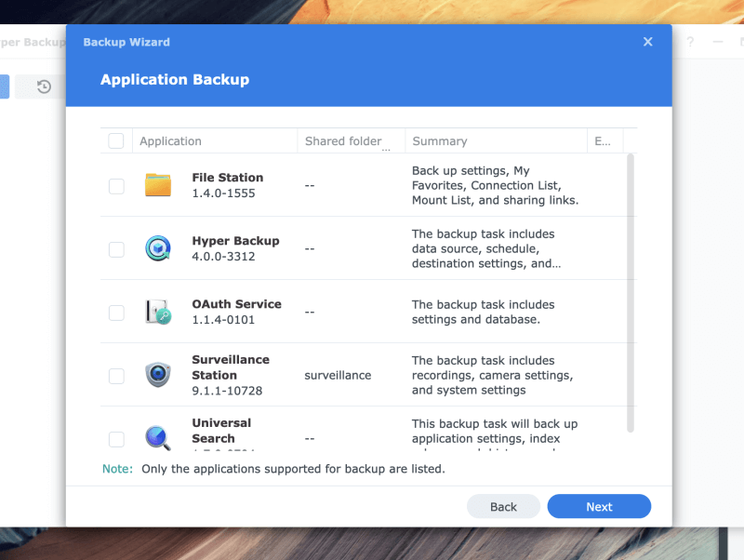Check the Hyper Backup checkbox

click(116, 248)
